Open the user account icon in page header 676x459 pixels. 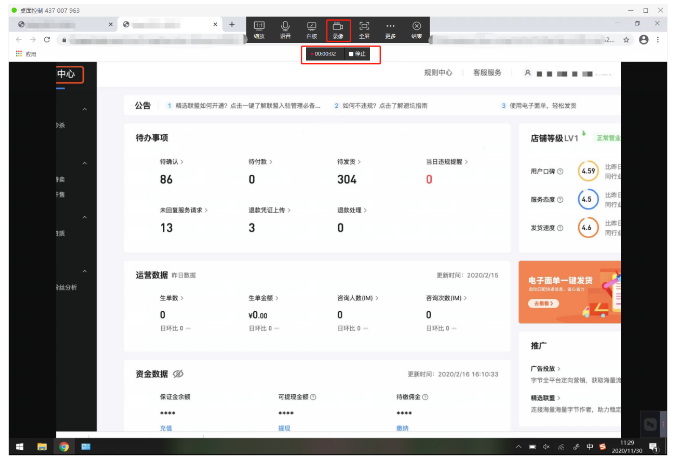pyautogui.click(x=527, y=73)
